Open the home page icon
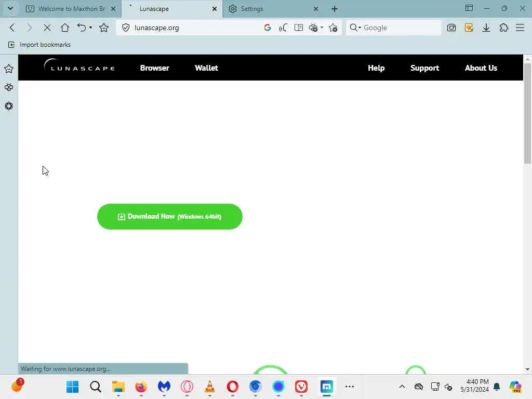 [x=64, y=28]
